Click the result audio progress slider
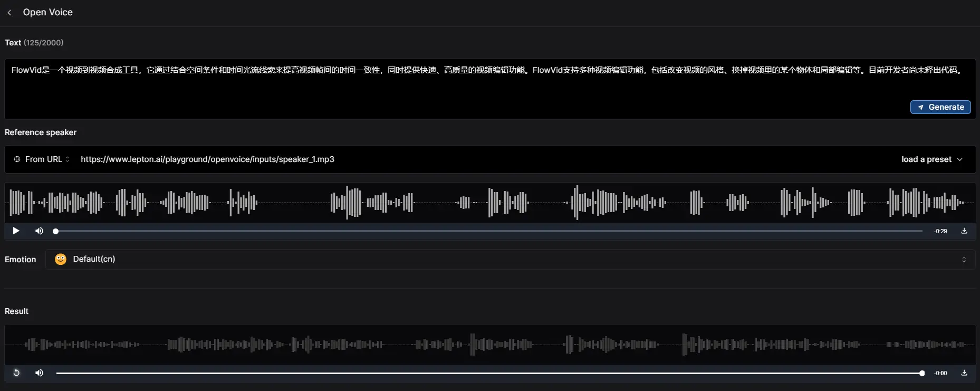This screenshot has height=391, width=980. click(489, 373)
